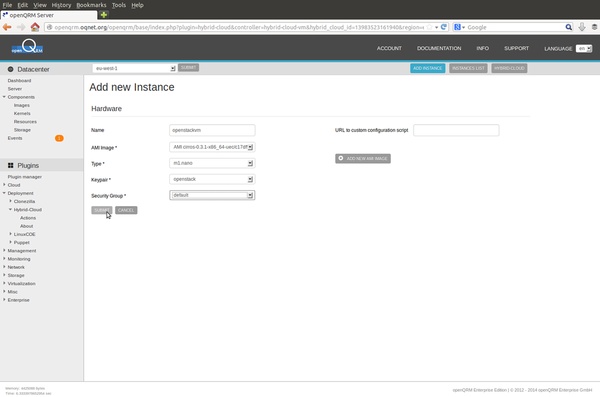
Task: Click the Plugins grid icon
Action: (10, 165)
